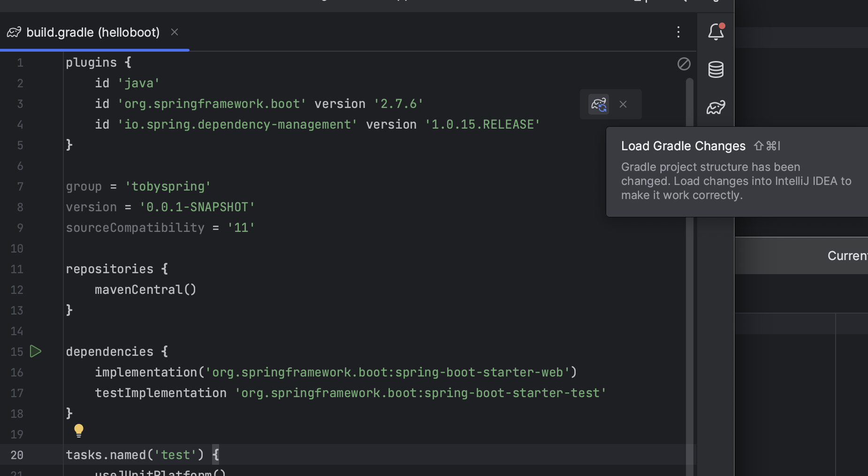Click the spring-boot-starter-web dependency string
This screenshot has width=868, height=476.
pyautogui.click(x=388, y=372)
